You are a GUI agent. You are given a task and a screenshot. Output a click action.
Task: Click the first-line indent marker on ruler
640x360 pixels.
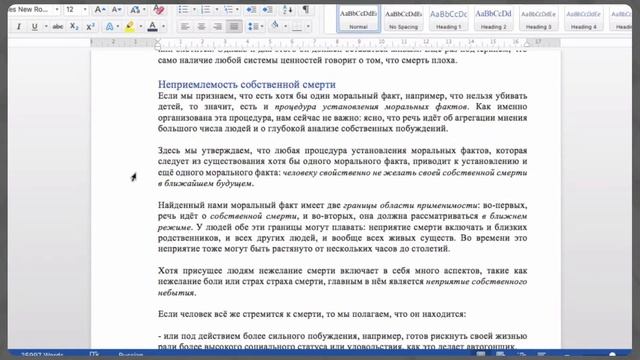pos(158,41)
